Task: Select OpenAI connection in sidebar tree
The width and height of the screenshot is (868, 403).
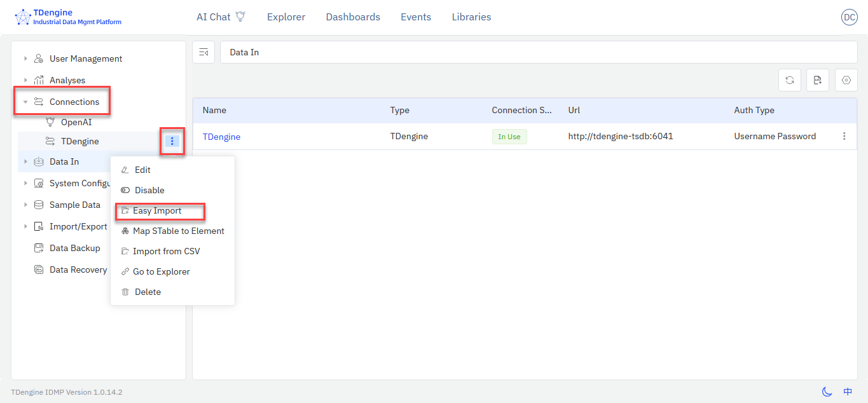Action: coord(76,122)
